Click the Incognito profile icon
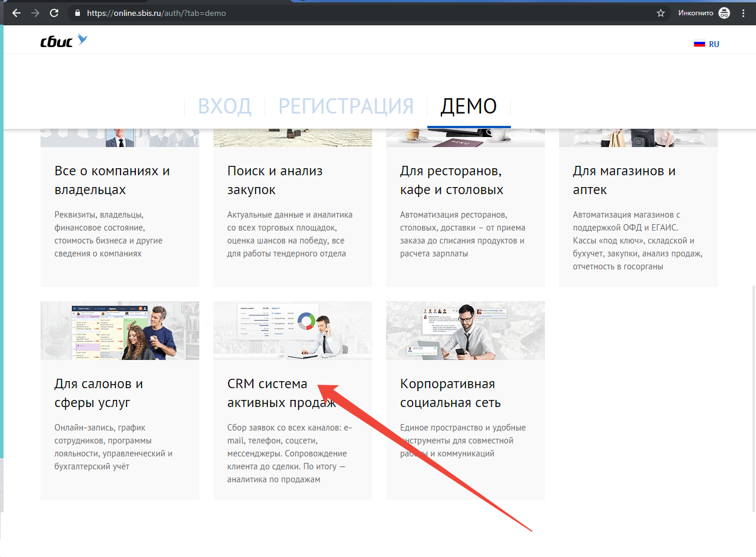Screen dimensions: 756x557 coord(724,13)
